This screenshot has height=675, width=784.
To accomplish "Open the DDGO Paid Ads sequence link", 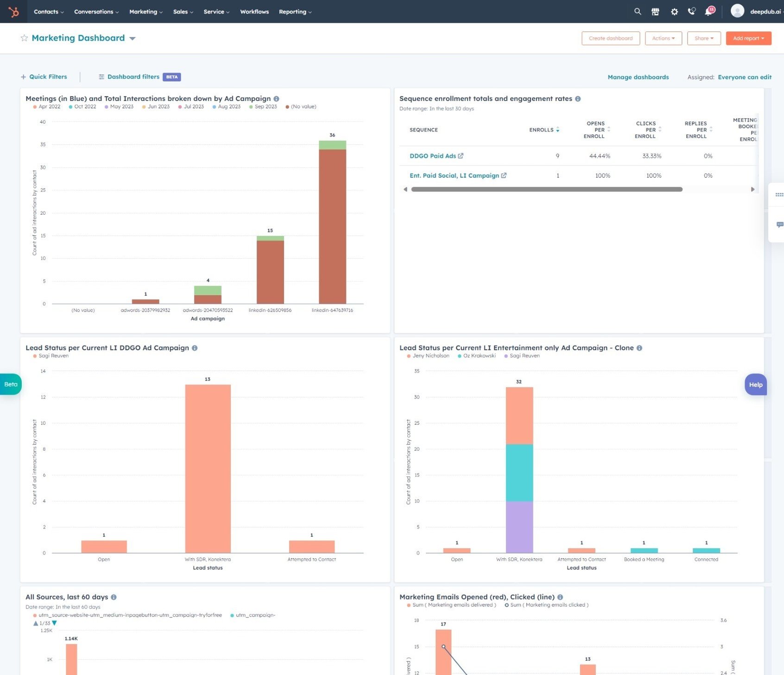I will tap(433, 156).
